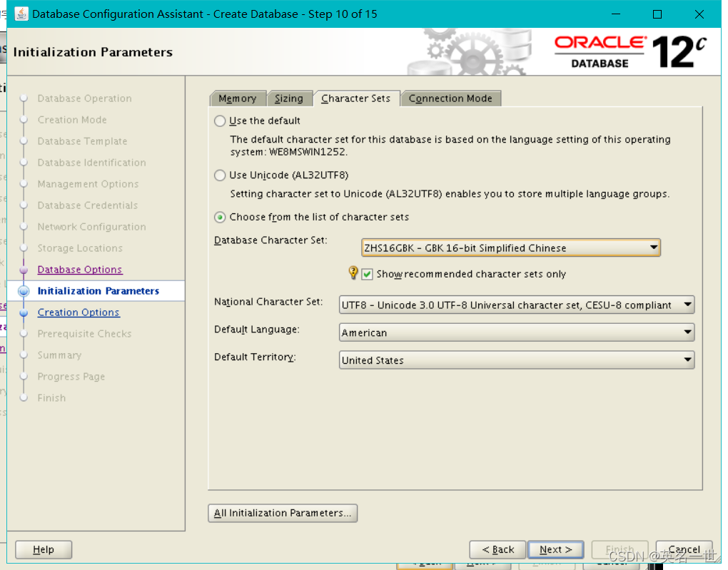Click the Help button

[44, 549]
